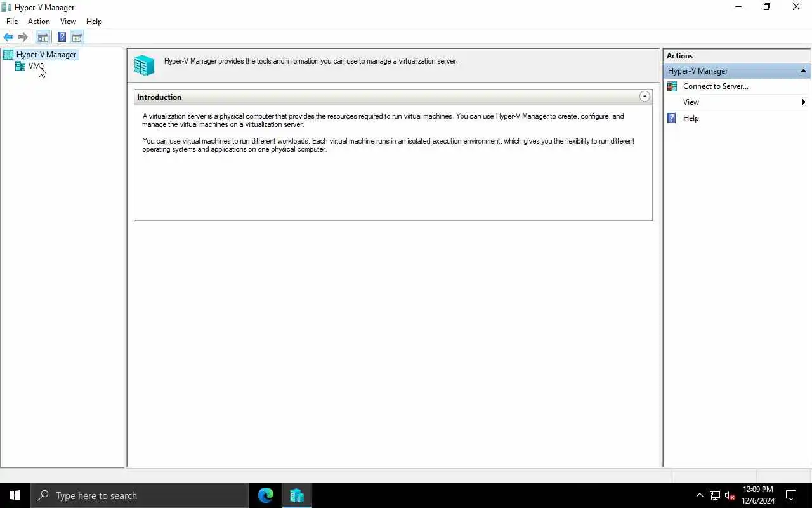Click the Actions pane header
812x508 pixels.
tap(737, 56)
